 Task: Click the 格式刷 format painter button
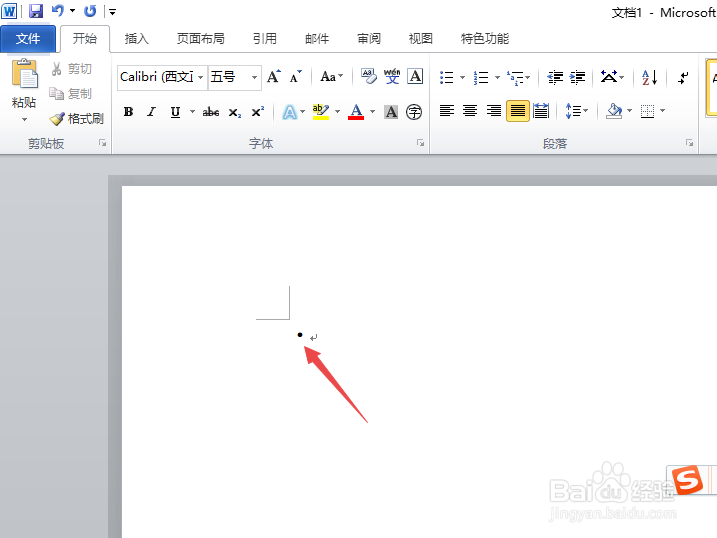click(76, 119)
